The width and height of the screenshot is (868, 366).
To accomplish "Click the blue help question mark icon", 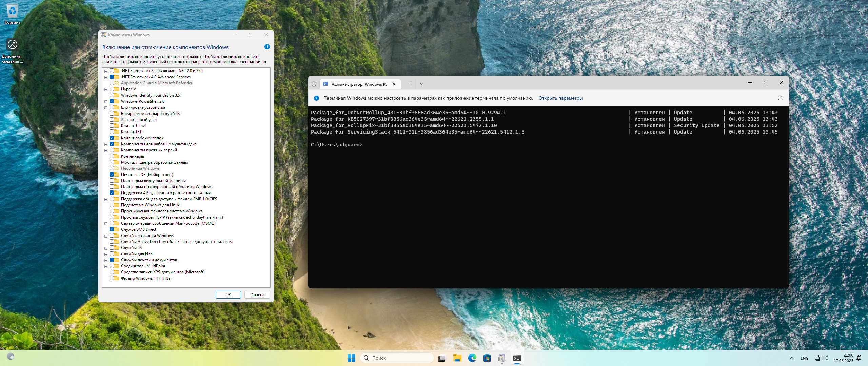I will pyautogui.click(x=267, y=47).
